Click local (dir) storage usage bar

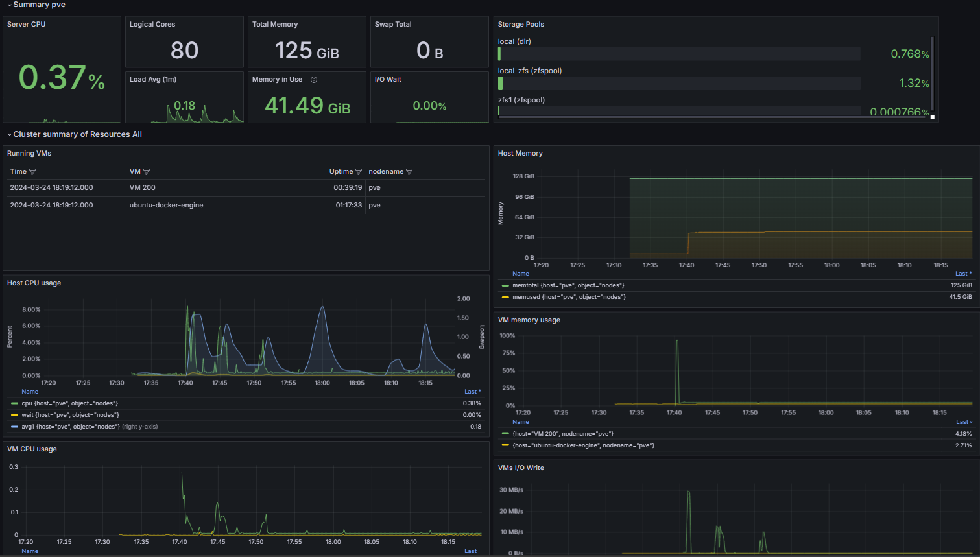pos(679,54)
